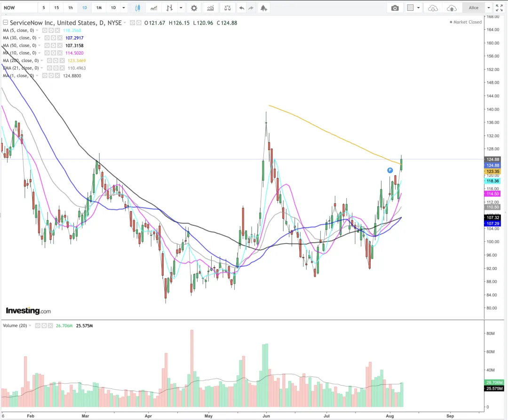Screen dimensions: 508x420
Task: Expand the MA (5, close, 0) dropdown arrow
Action: pos(37,31)
